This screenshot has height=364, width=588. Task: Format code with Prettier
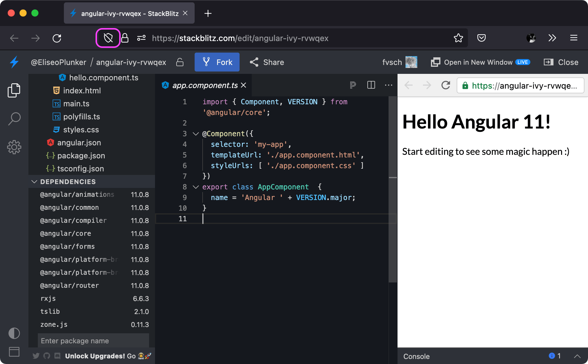(353, 85)
